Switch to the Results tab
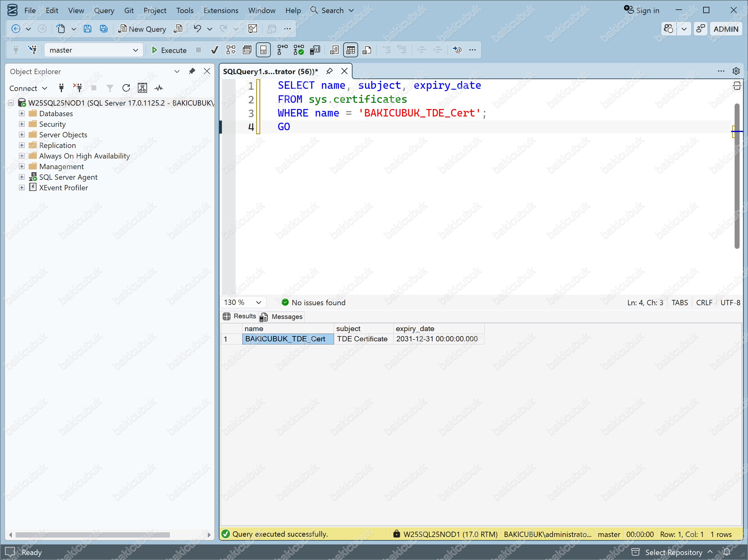 [x=240, y=316]
